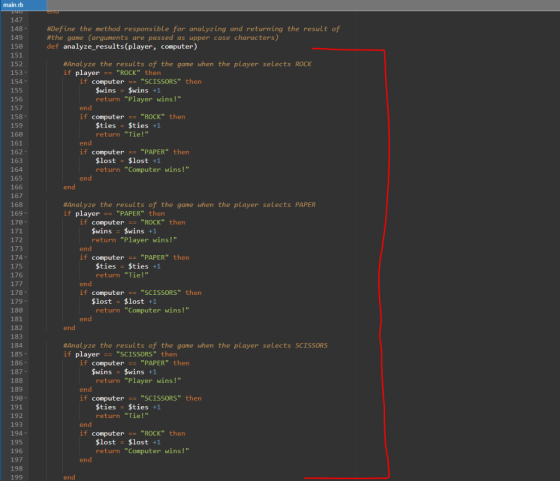Screen dimensions: 560x481
Task: Collapse the comment block at line 148
Action: pyautogui.click(x=26, y=29)
